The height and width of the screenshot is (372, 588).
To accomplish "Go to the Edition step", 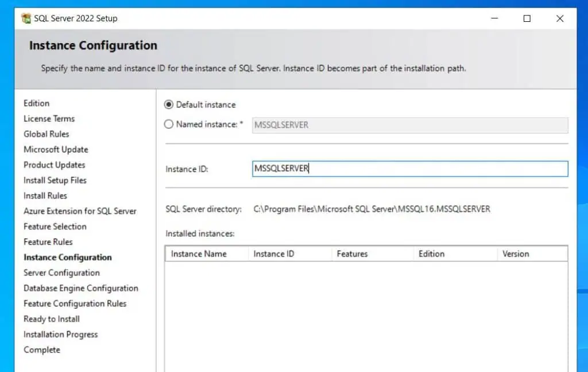I will tap(36, 103).
